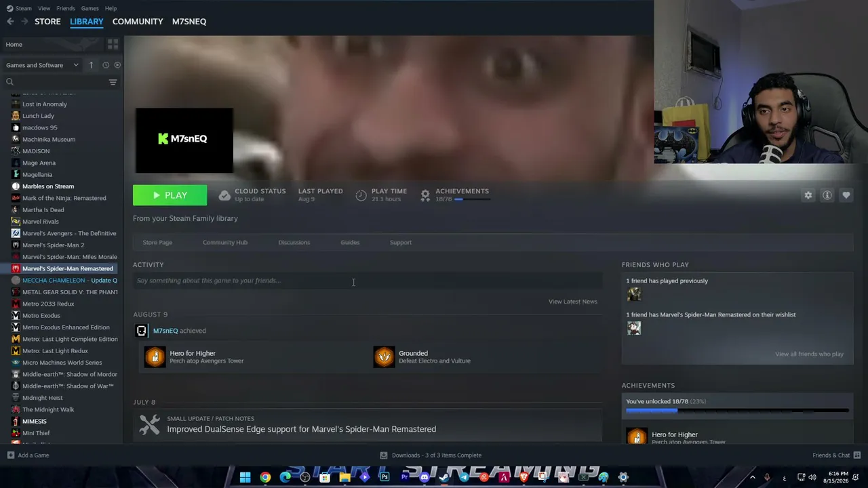Click the Add a Game plus icon
The height and width of the screenshot is (488, 868).
pos(10,455)
